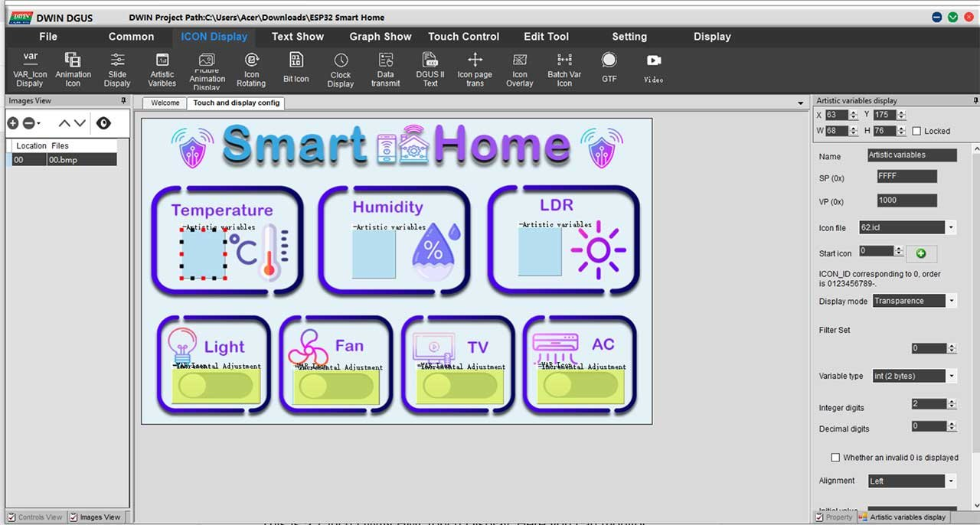Viewport: 980px width, 525px height.
Task: Select the Humidity artistic variable box
Action: point(374,254)
